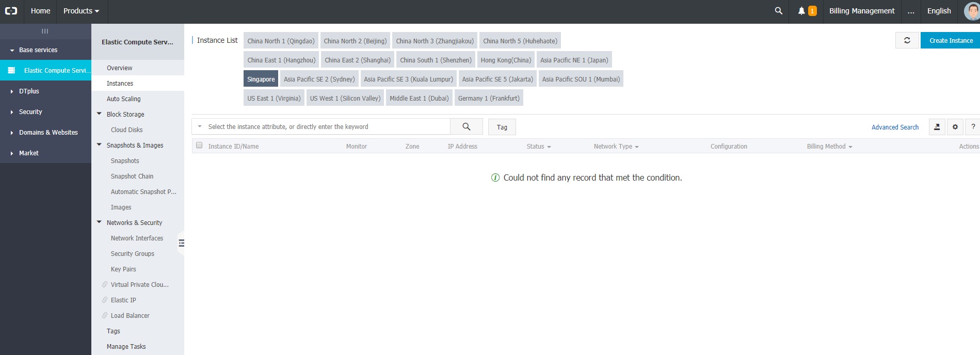Open column settings gear icon
Image resolution: width=980 pixels, height=355 pixels.
click(955, 127)
